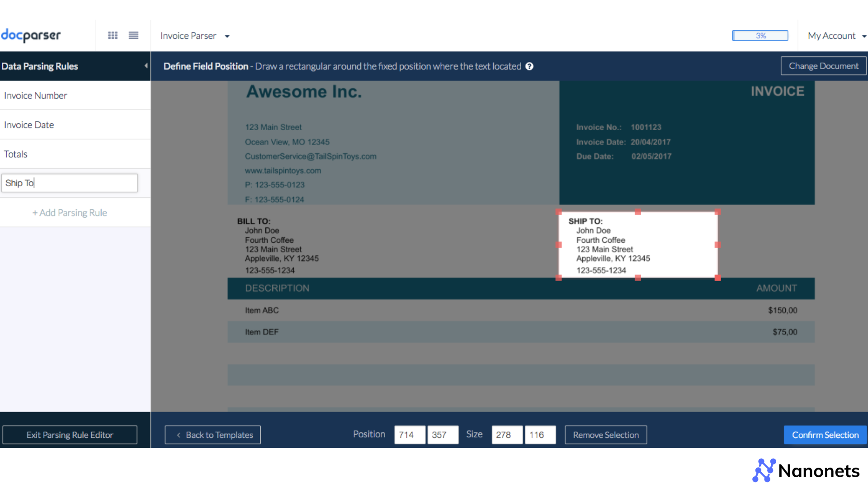Add a new parsing rule
868x488 pixels.
tap(69, 212)
